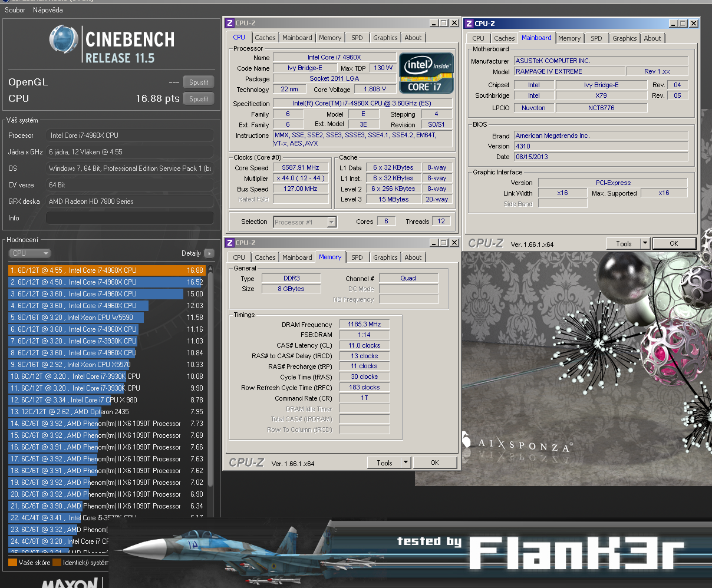Image resolution: width=712 pixels, height=588 pixels.
Task: Minimize the CPU-Z CPU tab window
Action: [x=434, y=23]
